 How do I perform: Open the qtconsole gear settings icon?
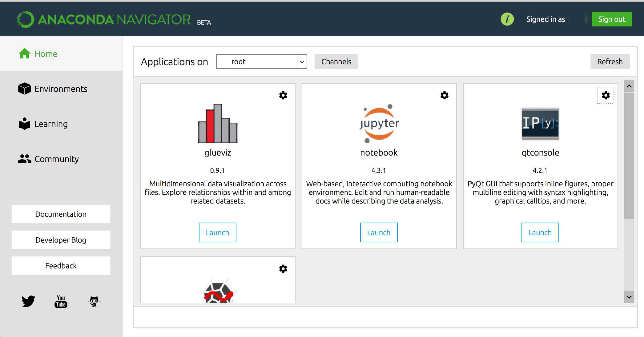point(606,95)
